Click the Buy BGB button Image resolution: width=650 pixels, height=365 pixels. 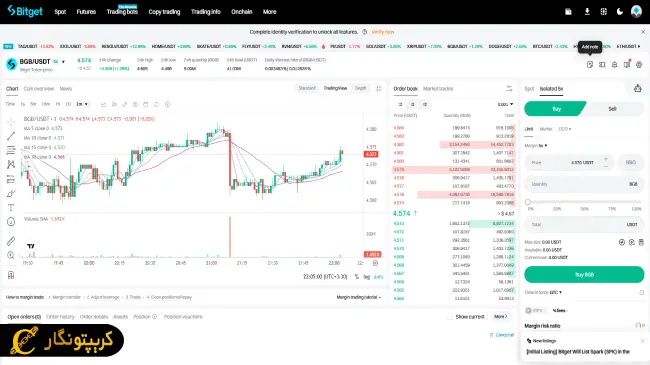click(x=584, y=275)
